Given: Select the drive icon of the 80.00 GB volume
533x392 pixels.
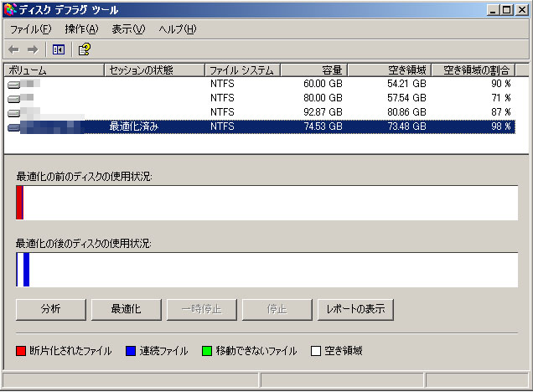Looking at the screenshot, I should coord(16,99).
